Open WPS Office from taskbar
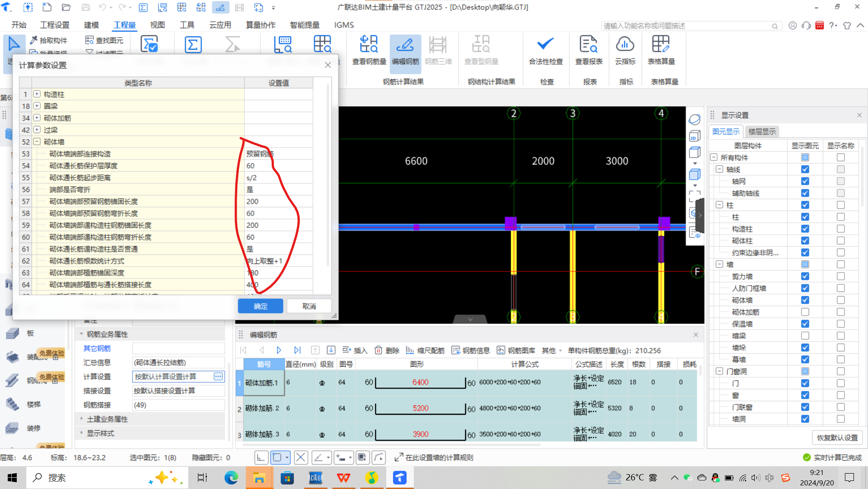Image resolution: width=868 pixels, height=489 pixels. click(x=344, y=478)
